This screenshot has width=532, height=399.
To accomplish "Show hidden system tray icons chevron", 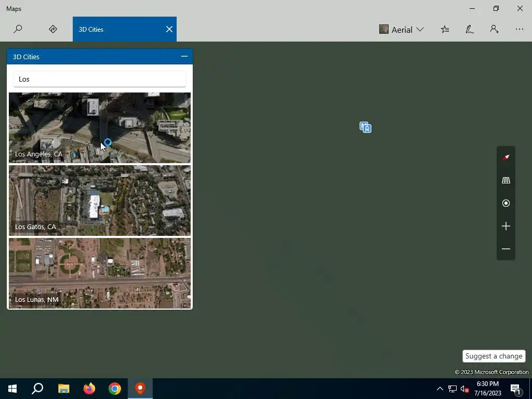I will pos(440,389).
